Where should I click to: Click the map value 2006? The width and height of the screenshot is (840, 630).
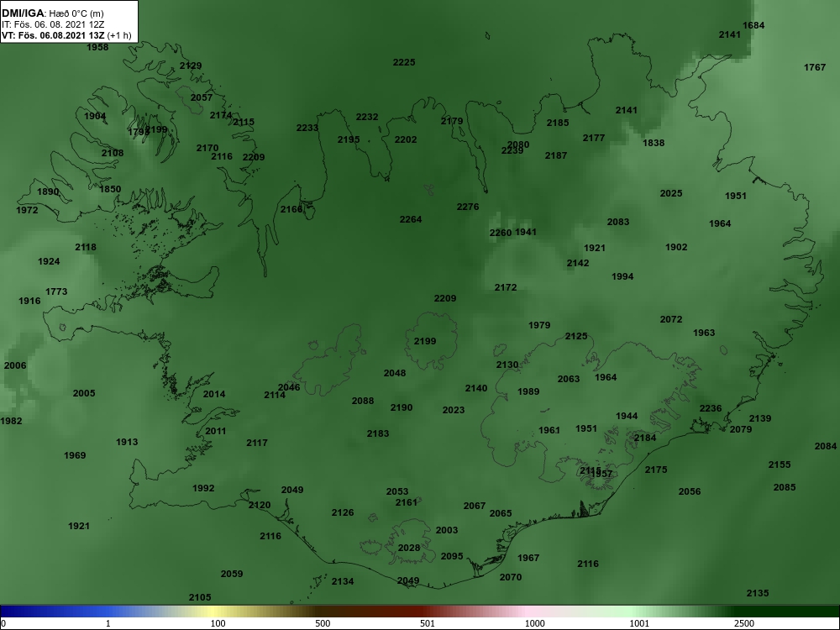(15, 365)
